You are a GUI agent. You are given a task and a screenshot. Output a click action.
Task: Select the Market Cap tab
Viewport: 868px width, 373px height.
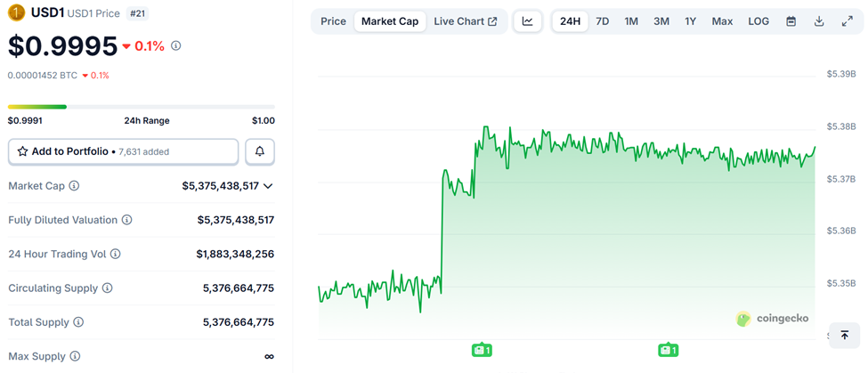(x=390, y=21)
